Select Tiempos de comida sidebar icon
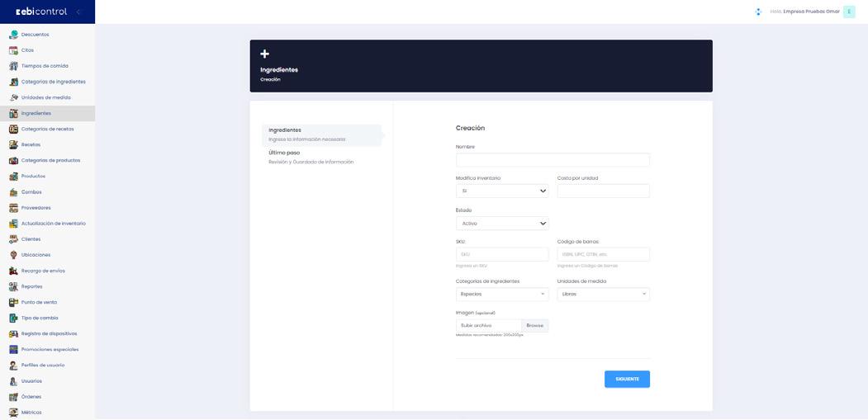The width and height of the screenshot is (868, 420). [14, 66]
